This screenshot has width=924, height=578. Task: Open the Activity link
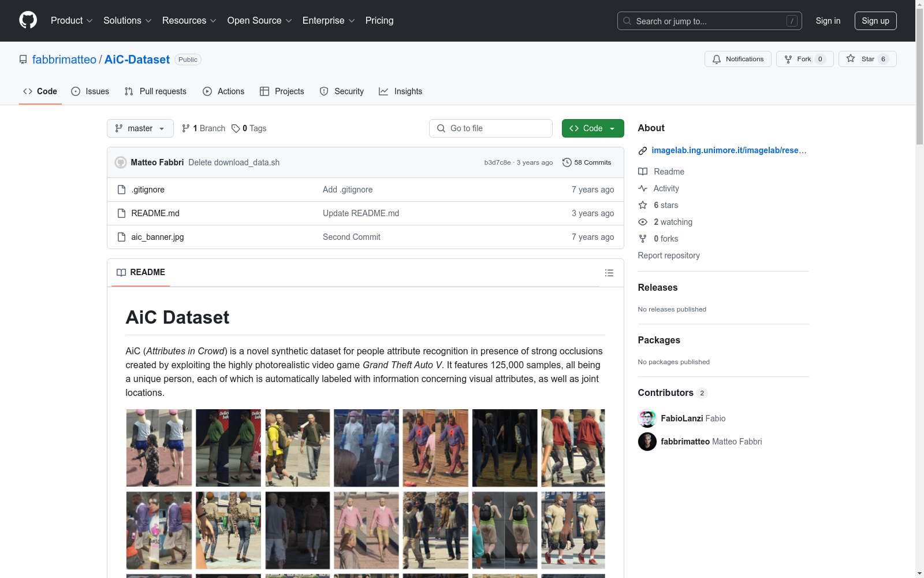[659, 188]
